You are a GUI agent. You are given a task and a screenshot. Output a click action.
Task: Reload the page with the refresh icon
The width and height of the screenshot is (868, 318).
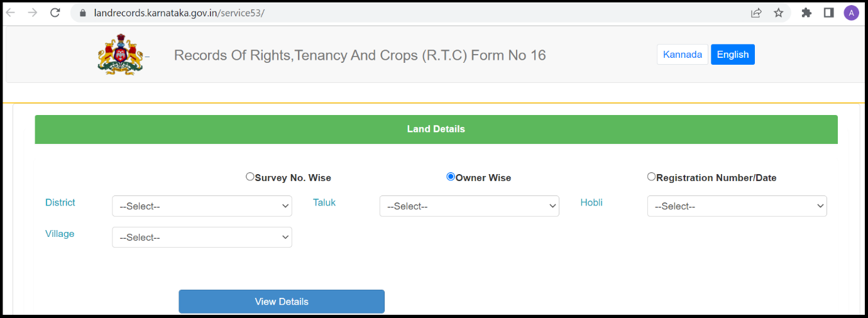tap(55, 13)
